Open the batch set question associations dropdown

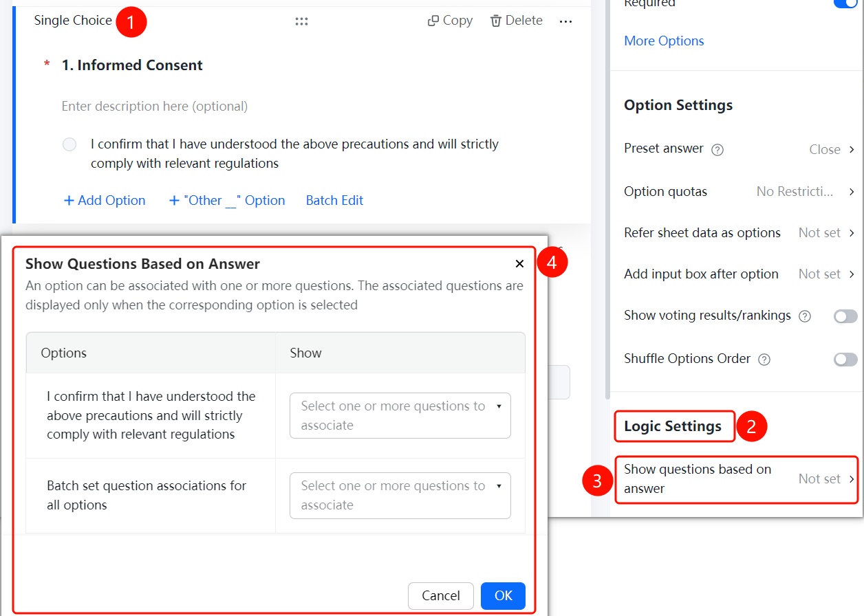(x=400, y=495)
